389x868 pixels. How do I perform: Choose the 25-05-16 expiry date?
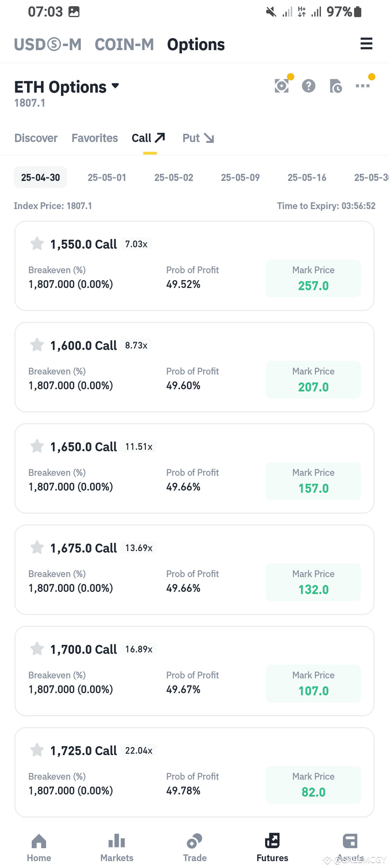[x=307, y=177]
